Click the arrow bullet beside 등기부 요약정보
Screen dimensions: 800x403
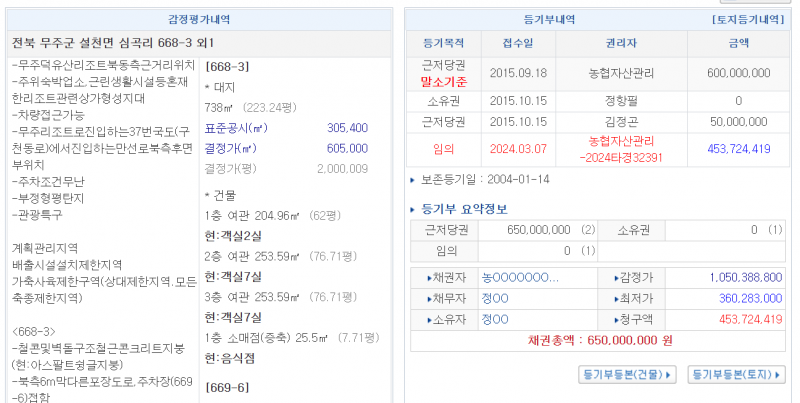pyautogui.click(x=415, y=209)
